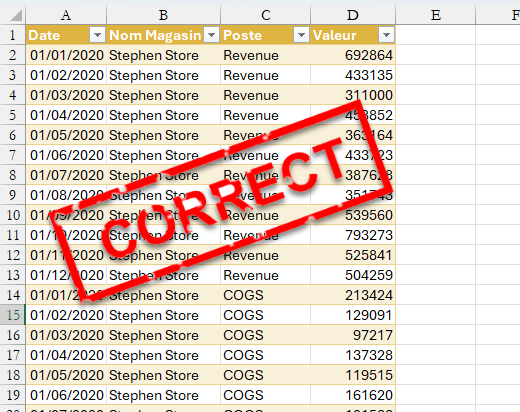
Task: Select column D header
Action: coord(353,15)
